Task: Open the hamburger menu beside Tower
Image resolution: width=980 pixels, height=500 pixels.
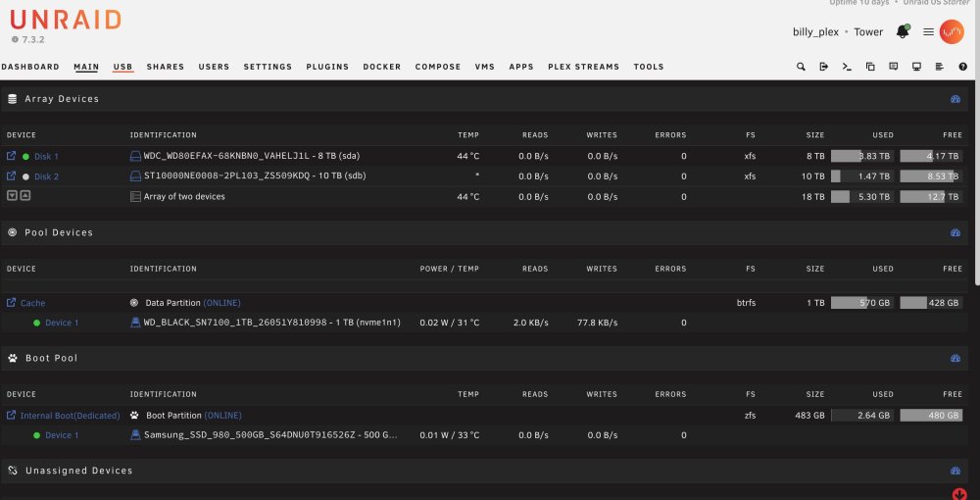Action: point(929,32)
